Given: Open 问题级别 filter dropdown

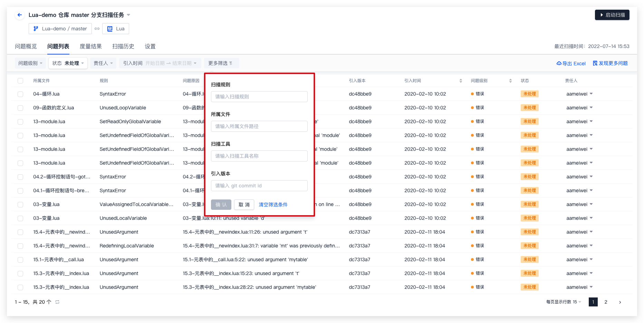Looking at the screenshot, I should pyautogui.click(x=30, y=63).
